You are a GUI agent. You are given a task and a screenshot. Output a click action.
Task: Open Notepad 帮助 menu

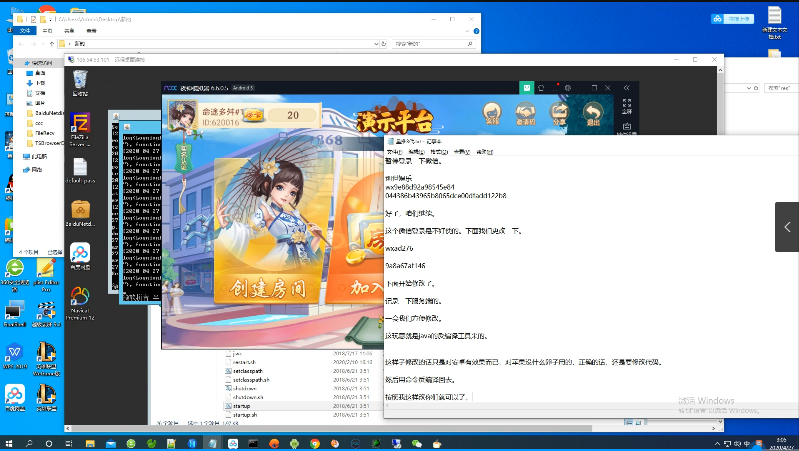click(x=484, y=152)
